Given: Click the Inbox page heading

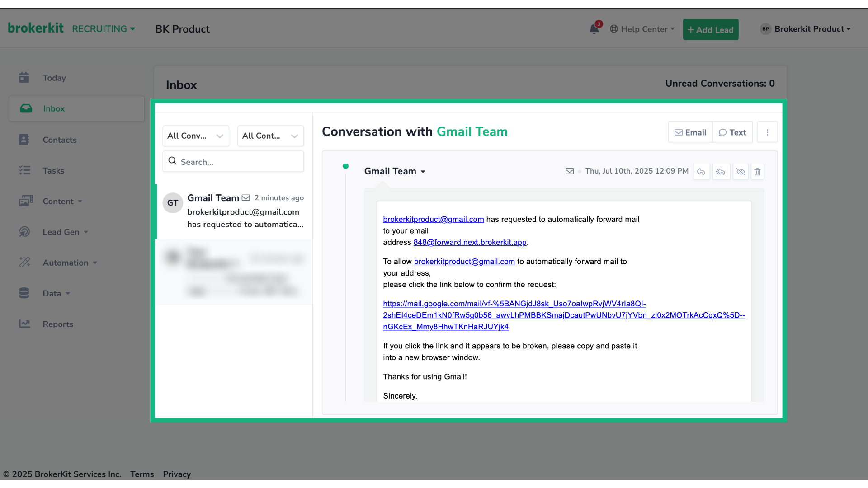Looking at the screenshot, I should (x=181, y=85).
